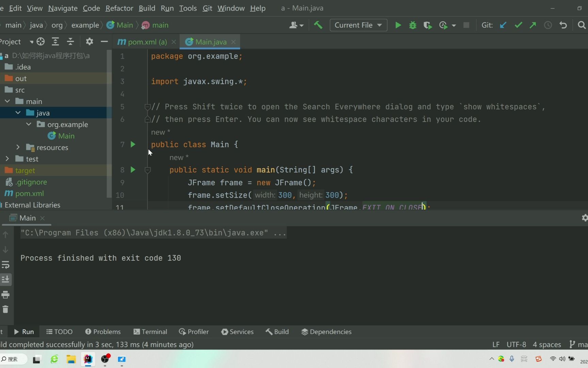
Task: Open profiler options dropdown arrow
Action: (454, 26)
